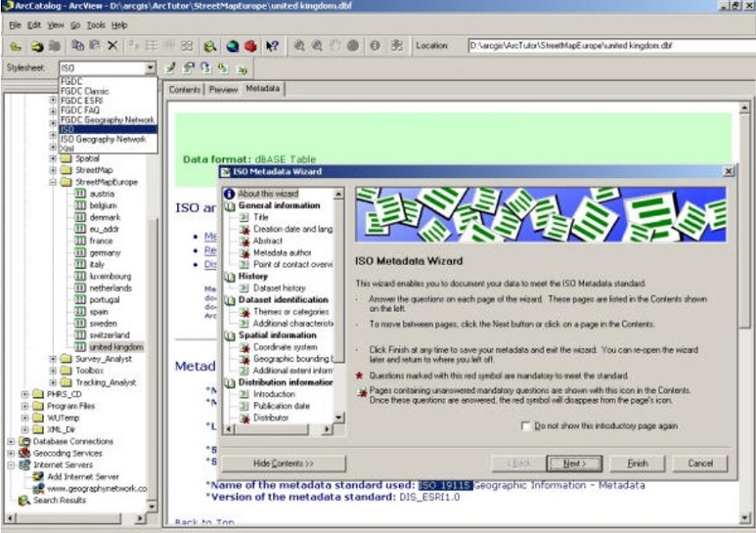The width and height of the screenshot is (756, 533).
Task: Select the Zoom In magnifier tool
Action: (299, 46)
